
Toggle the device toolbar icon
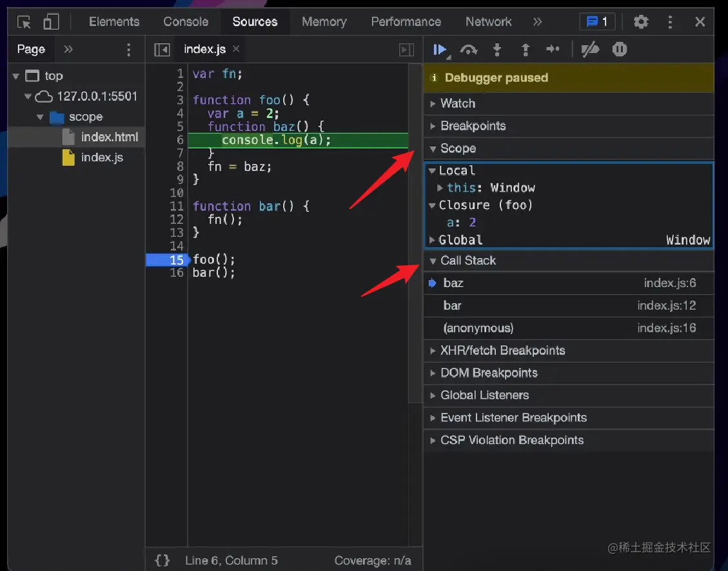pyautogui.click(x=51, y=22)
